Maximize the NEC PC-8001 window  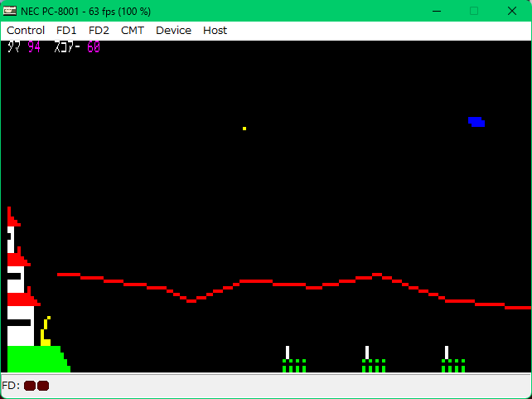coord(474,12)
